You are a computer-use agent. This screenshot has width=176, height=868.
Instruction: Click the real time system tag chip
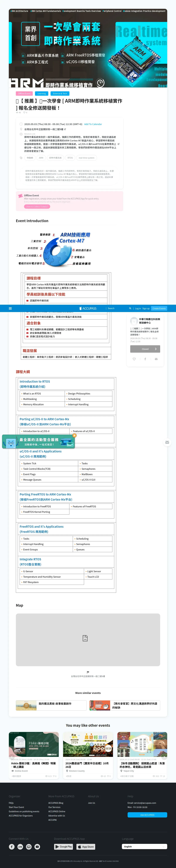[x=87, y=158]
